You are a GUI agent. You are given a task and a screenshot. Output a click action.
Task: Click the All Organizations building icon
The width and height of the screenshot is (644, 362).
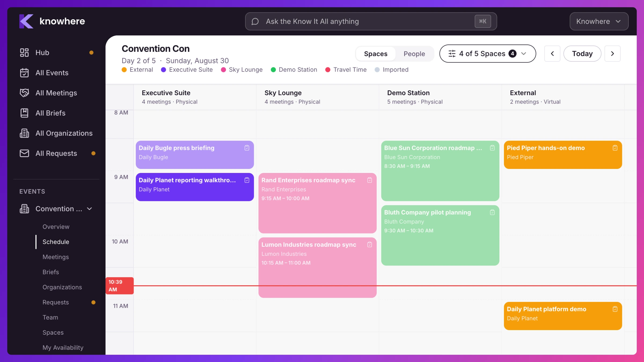tap(24, 133)
